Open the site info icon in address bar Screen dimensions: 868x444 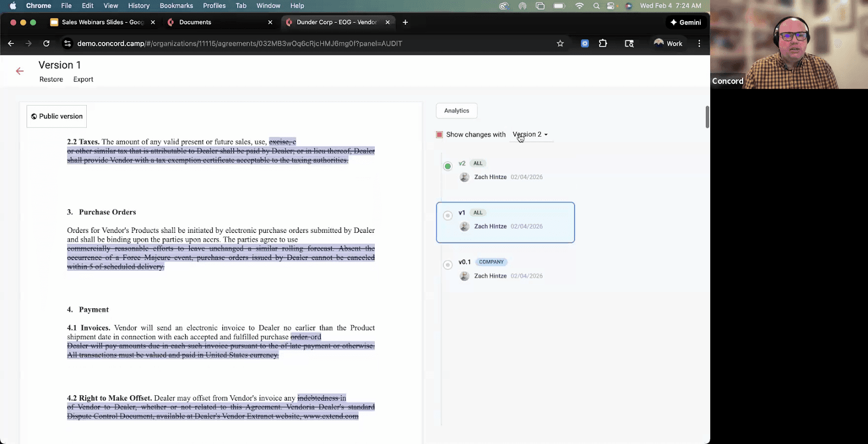(x=67, y=43)
